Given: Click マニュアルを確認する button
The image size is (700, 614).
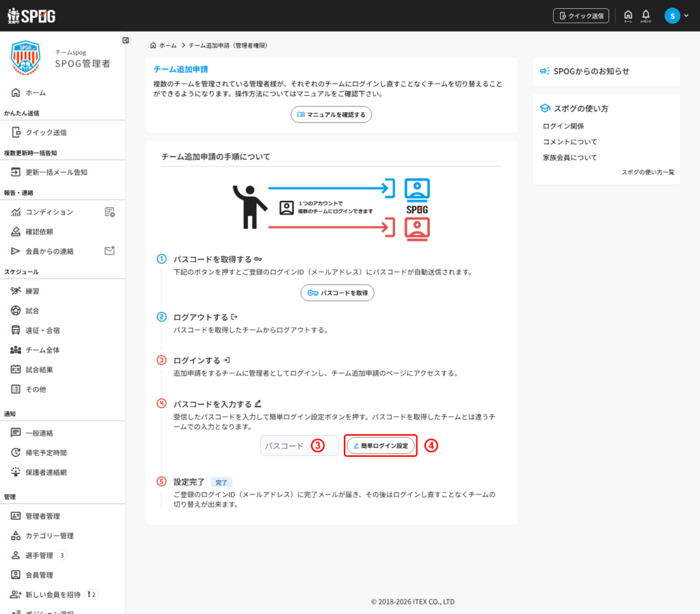Looking at the screenshot, I should (331, 114).
